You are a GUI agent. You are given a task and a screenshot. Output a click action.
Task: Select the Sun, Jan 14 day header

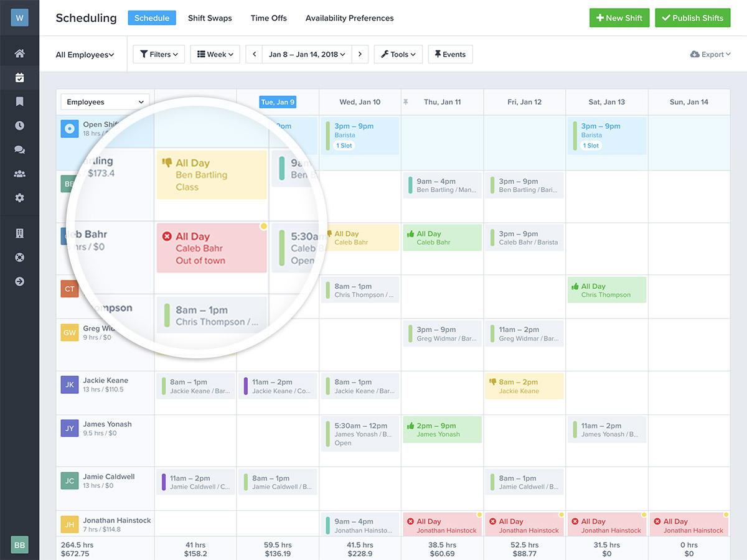689,102
